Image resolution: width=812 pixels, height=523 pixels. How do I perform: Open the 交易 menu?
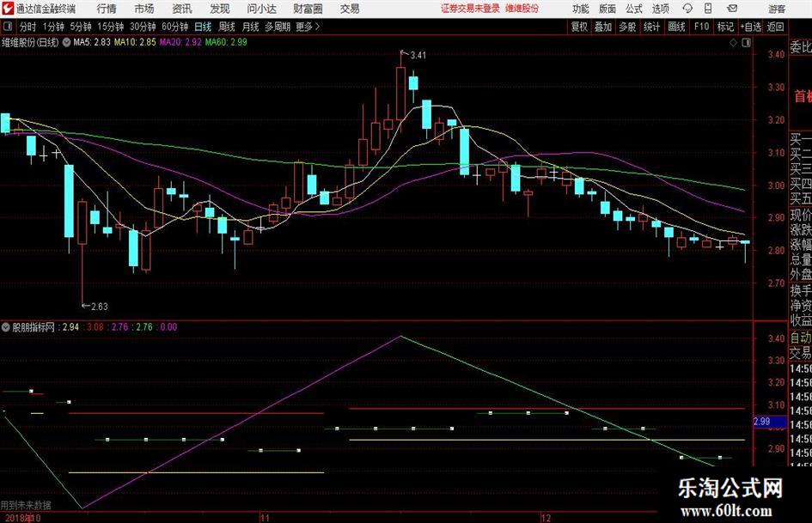[x=350, y=9]
